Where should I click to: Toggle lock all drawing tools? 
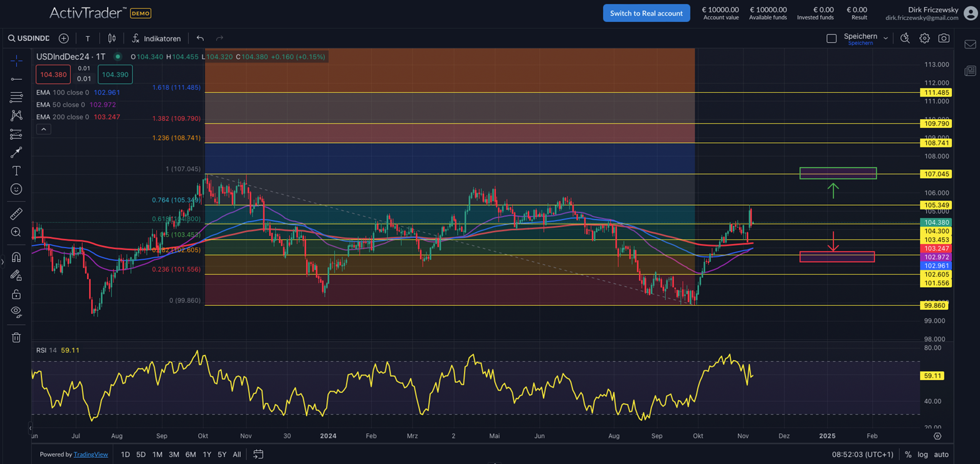(16, 293)
